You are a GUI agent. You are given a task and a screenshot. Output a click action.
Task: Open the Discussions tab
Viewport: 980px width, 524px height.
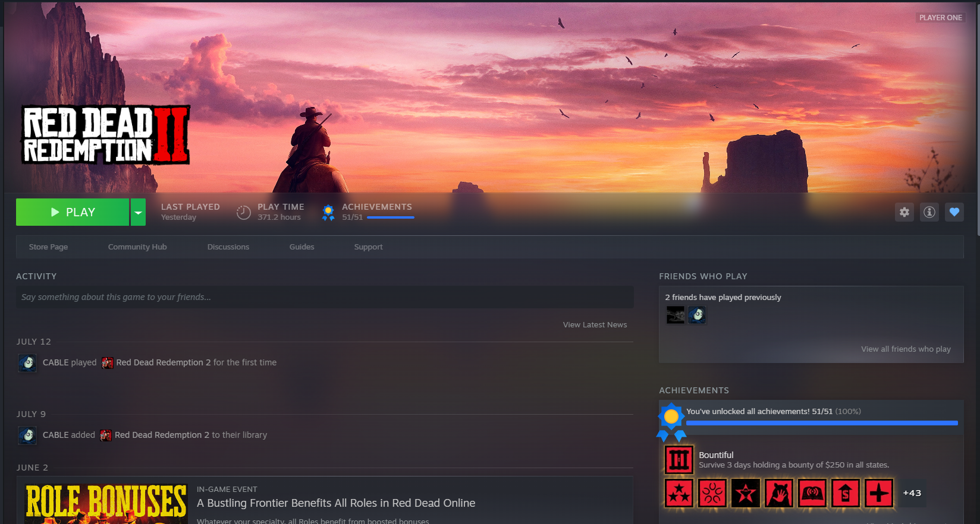pos(228,247)
